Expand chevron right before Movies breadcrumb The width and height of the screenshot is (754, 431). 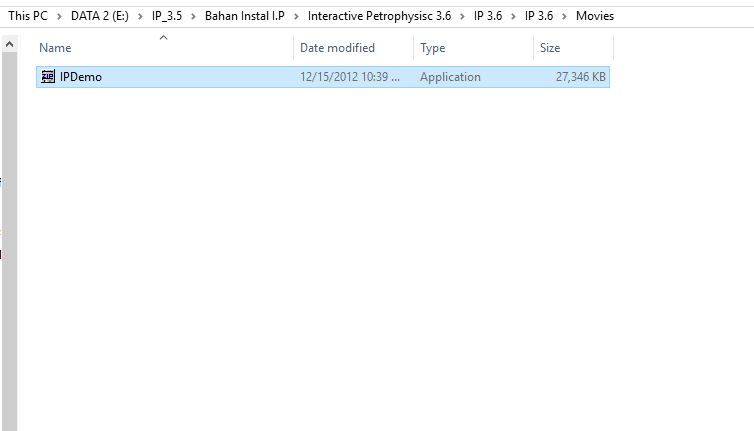point(565,16)
